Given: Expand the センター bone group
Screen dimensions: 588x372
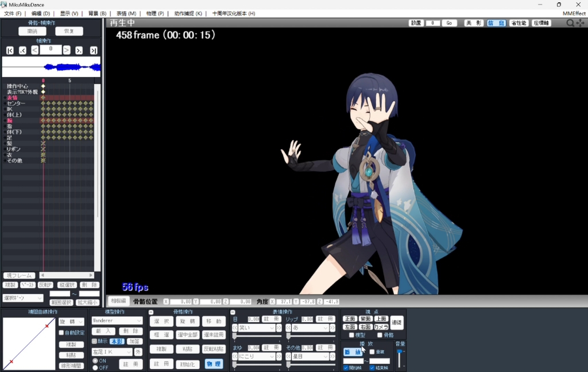Looking at the screenshot, I should pyautogui.click(x=5, y=103).
